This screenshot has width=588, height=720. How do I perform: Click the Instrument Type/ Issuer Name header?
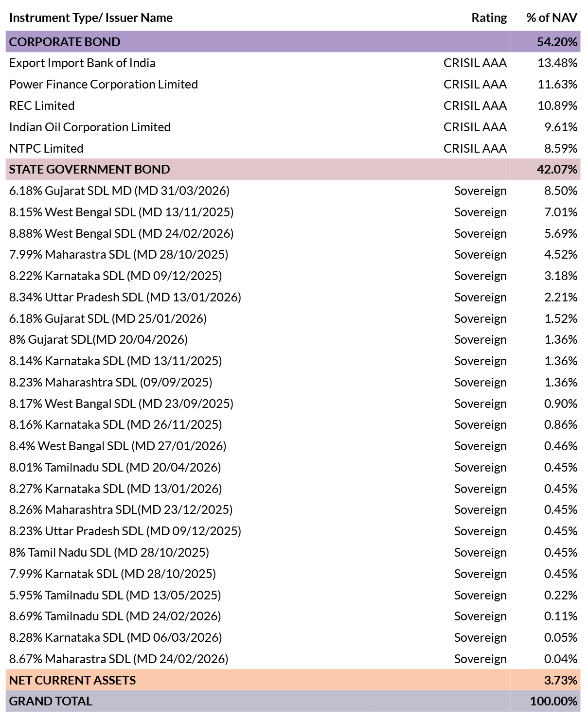pyautogui.click(x=91, y=18)
